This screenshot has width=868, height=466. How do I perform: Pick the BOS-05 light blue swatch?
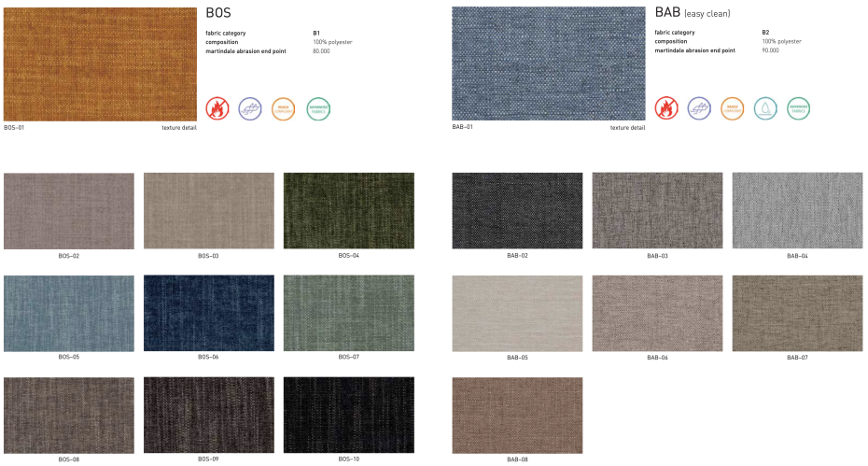click(x=68, y=313)
